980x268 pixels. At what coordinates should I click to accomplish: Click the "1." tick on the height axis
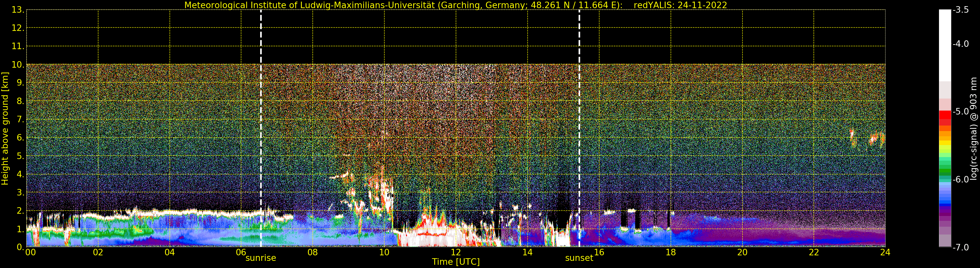coord(21,229)
